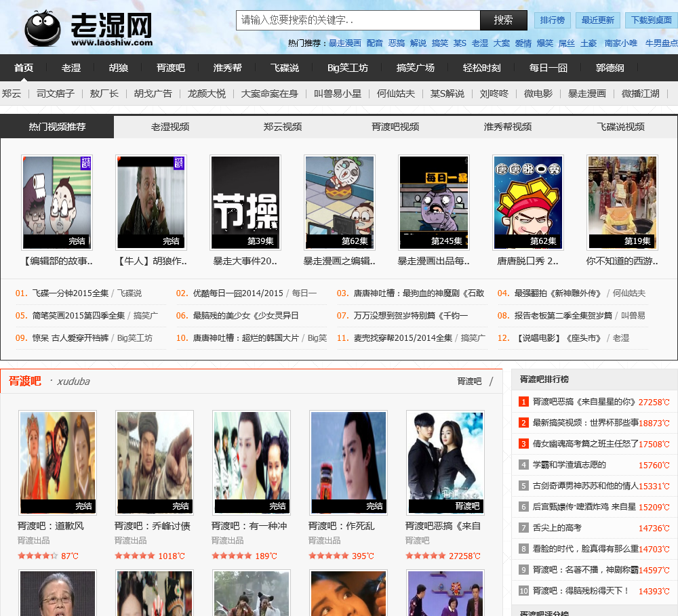Open rank 7 舌尖上的高考
The width and height of the screenshot is (678, 616).
pos(557,528)
